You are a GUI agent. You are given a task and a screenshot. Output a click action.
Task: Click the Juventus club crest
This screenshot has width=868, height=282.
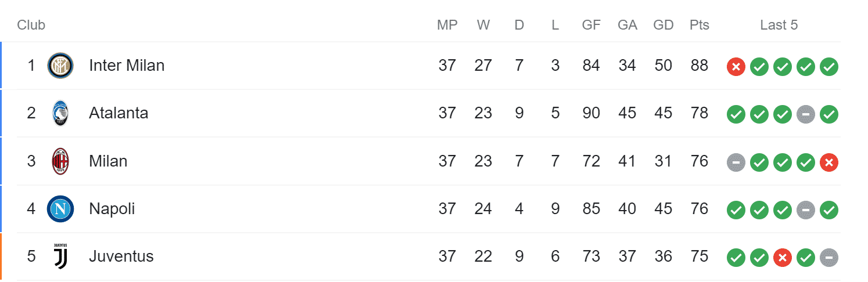pos(60,256)
